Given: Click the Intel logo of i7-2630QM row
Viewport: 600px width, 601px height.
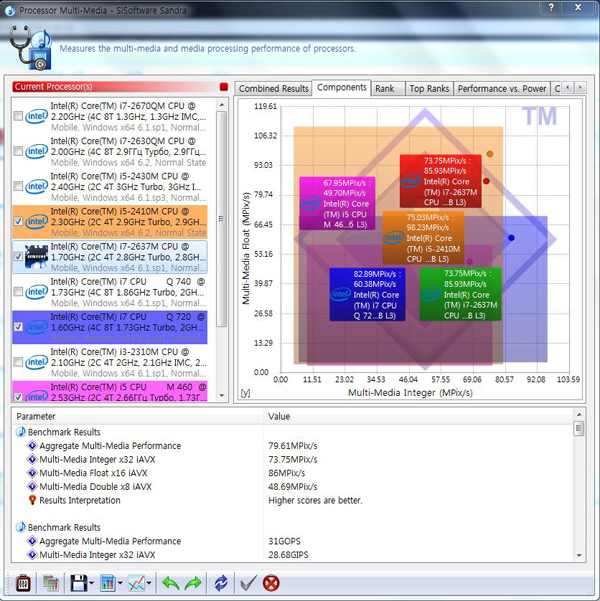Looking at the screenshot, I should [37, 151].
